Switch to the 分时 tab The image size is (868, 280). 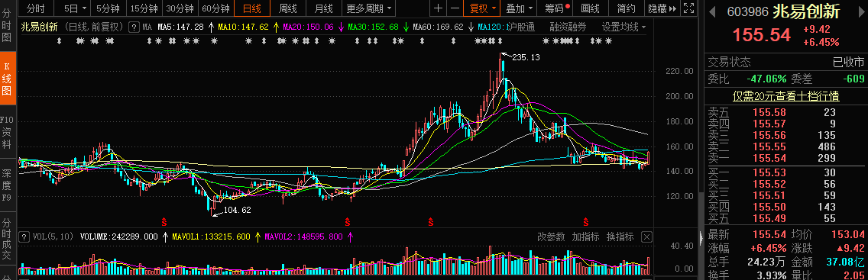[35, 8]
